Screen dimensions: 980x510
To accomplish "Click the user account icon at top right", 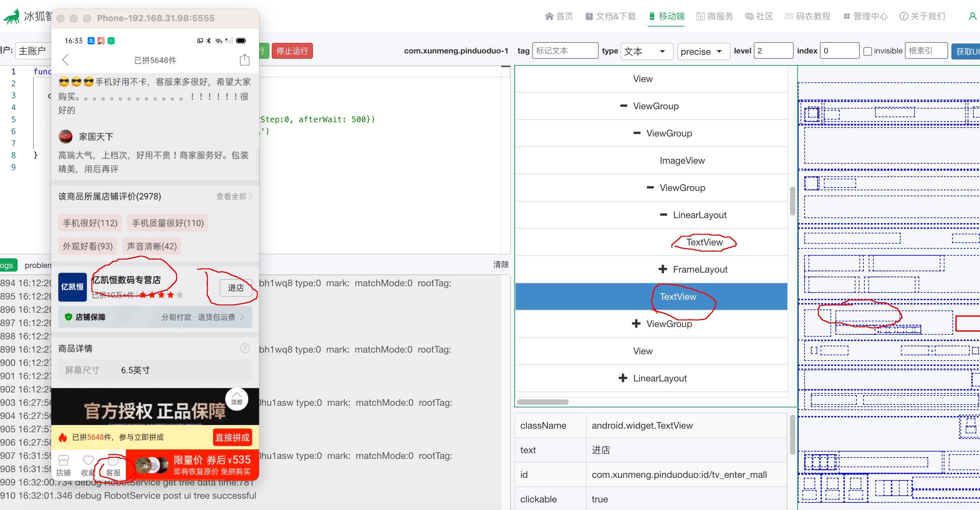I will click(972, 16).
